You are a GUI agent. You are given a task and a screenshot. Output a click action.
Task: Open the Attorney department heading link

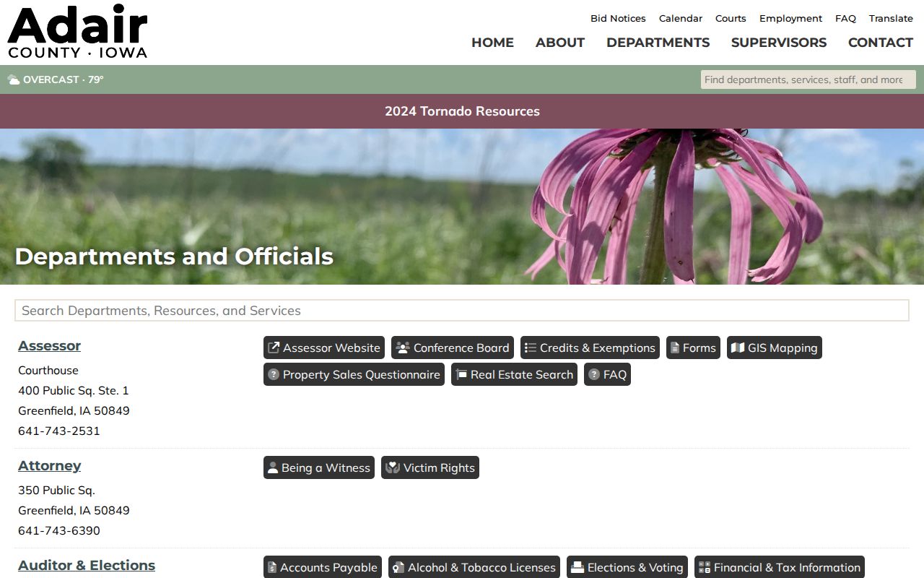click(49, 466)
